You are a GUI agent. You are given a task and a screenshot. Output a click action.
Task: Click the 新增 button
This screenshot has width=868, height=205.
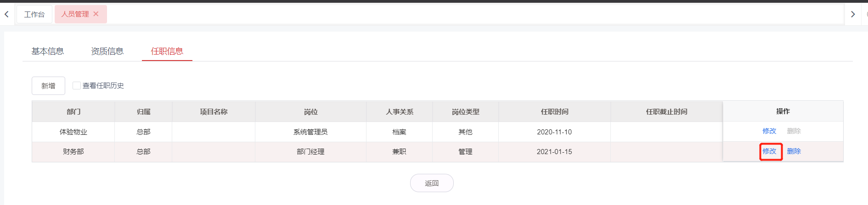48,86
